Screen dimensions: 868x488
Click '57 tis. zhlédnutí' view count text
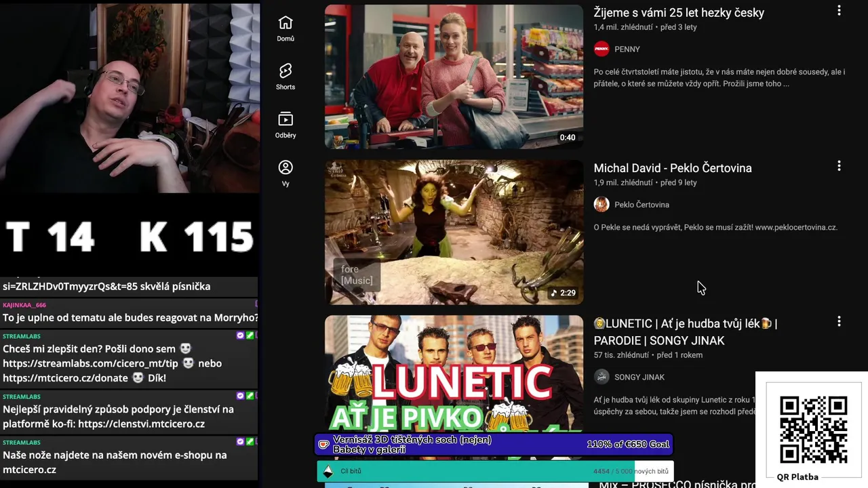coord(621,354)
